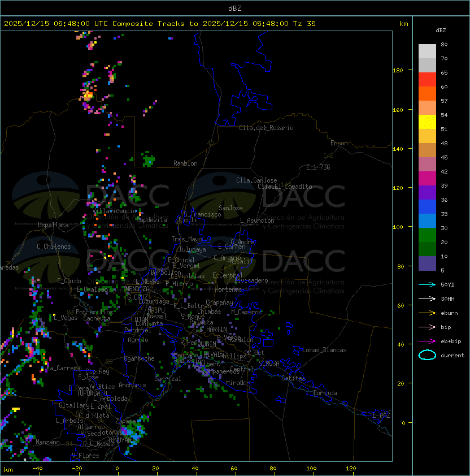Click the white 30HM arrow in legend
Viewport: 470px width, 476px height.
[x=427, y=298]
